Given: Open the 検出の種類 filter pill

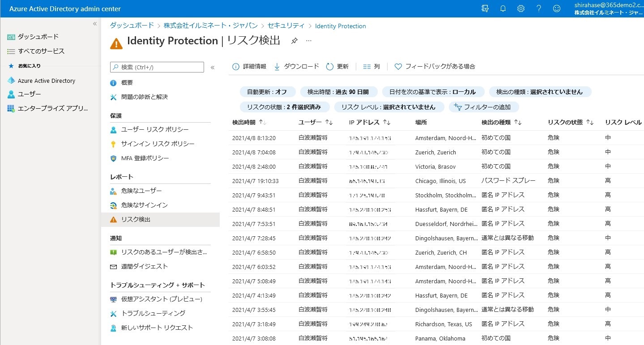Looking at the screenshot, I should pyautogui.click(x=540, y=92).
